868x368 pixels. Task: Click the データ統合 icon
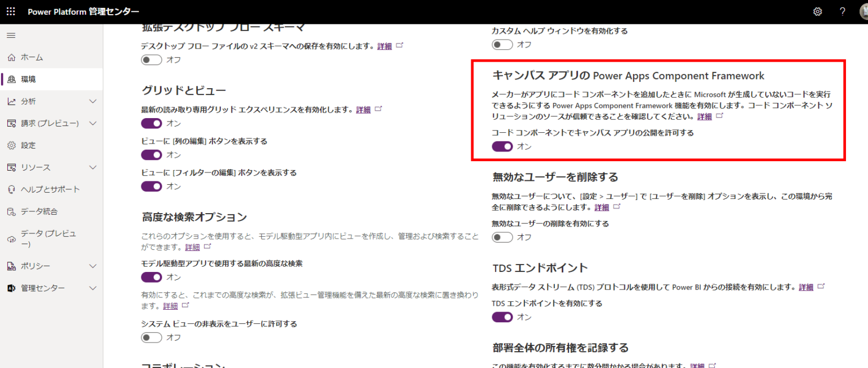click(11, 211)
